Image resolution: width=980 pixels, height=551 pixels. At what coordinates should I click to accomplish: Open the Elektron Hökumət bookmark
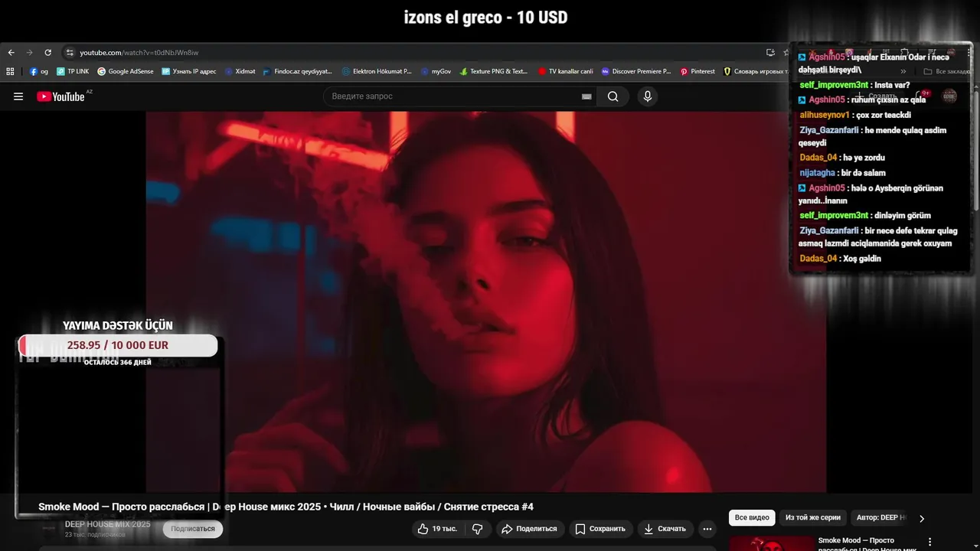click(x=377, y=71)
